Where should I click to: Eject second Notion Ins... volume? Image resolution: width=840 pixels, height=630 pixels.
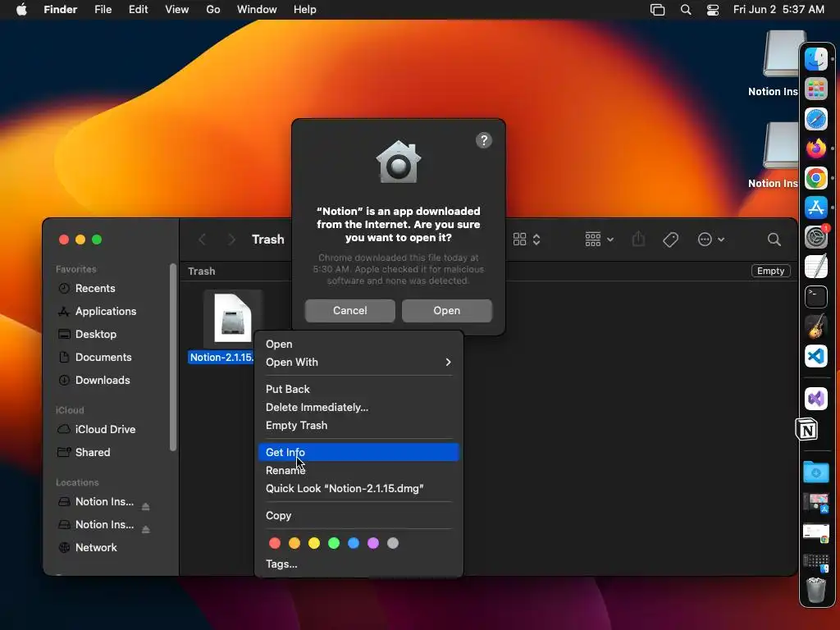coord(145,529)
